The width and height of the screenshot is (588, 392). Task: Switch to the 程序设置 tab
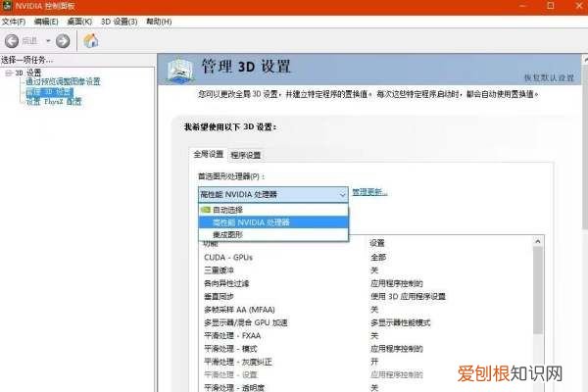coord(246,155)
